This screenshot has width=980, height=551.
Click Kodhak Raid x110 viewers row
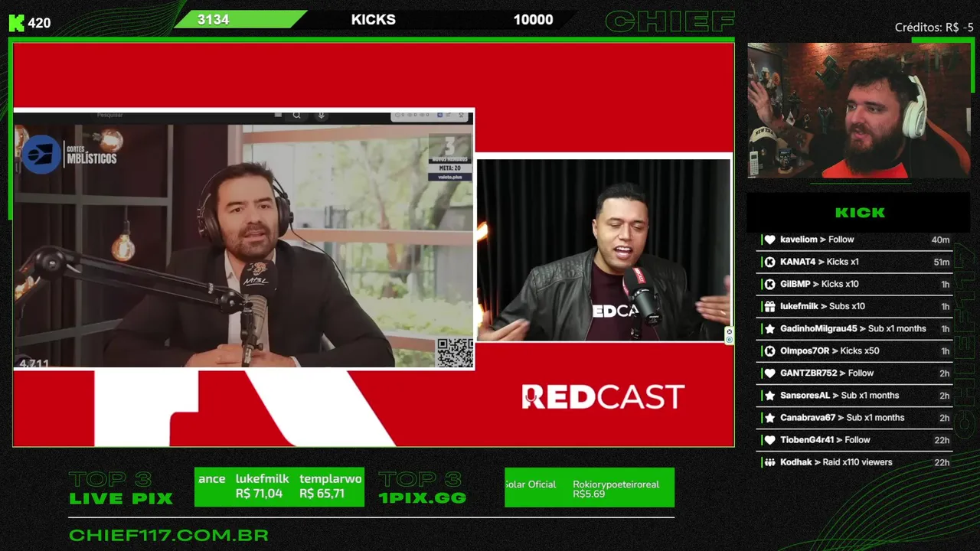point(855,462)
